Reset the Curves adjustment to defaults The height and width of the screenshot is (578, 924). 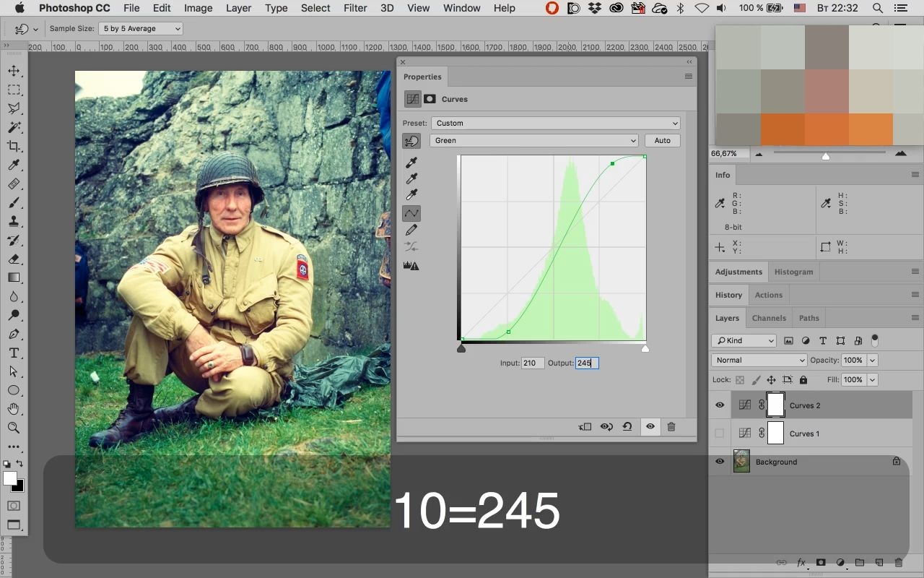pos(627,427)
